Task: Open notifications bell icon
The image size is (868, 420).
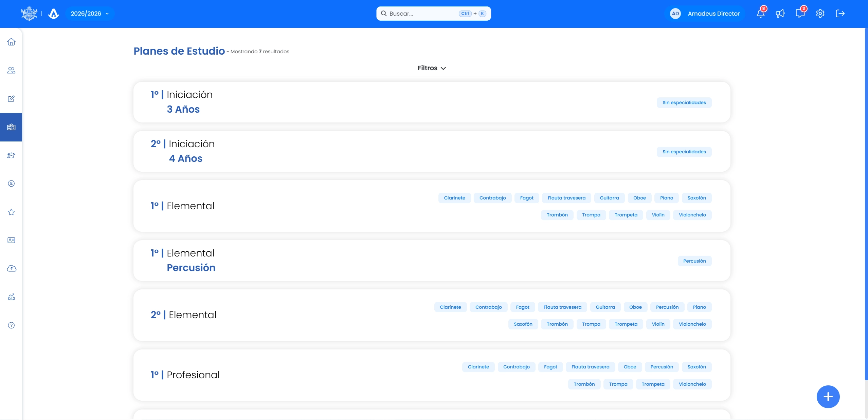Action: (761, 14)
